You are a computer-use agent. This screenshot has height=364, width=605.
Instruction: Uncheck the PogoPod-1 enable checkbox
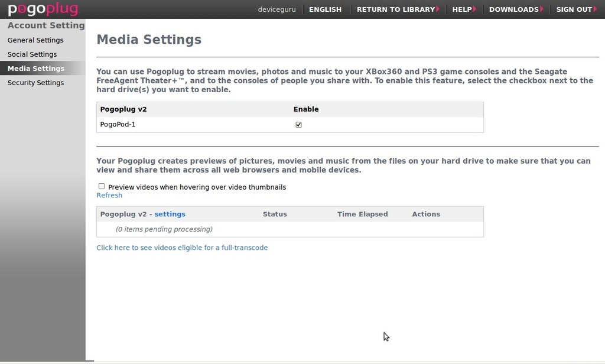[x=298, y=125]
